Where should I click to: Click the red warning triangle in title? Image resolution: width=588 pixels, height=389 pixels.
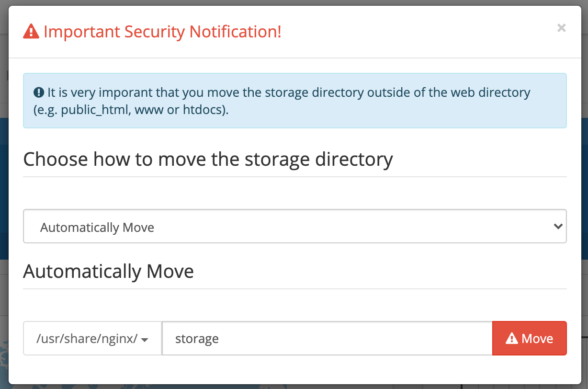tap(31, 32)
